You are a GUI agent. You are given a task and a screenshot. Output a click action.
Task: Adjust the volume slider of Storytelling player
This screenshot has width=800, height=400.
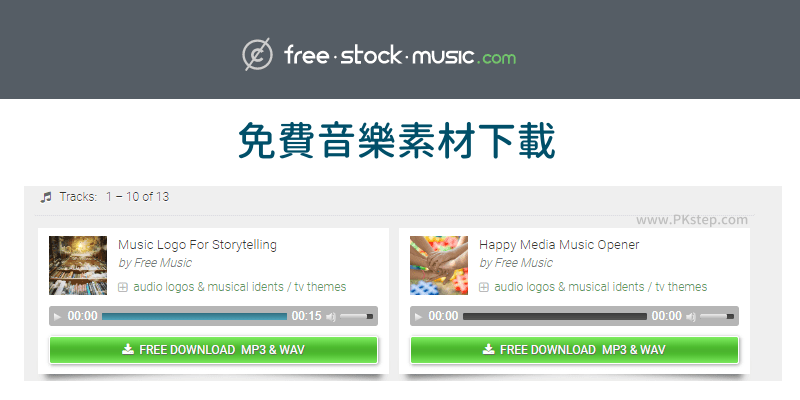[357, 316]
